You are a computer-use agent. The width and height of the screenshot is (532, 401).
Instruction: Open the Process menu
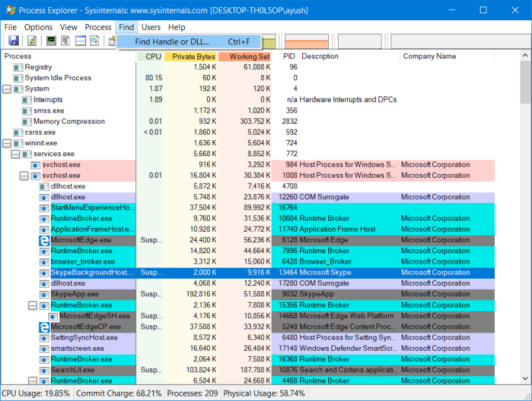(98, 27)
